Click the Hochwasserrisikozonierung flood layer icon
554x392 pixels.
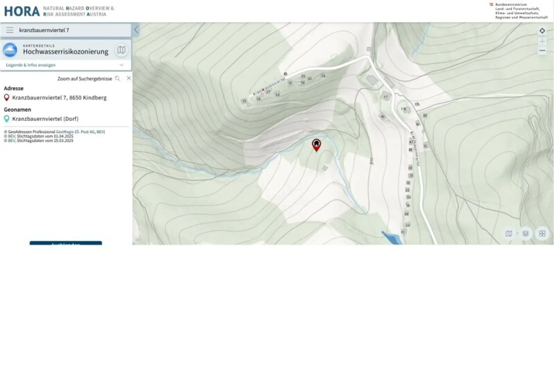[10, 50]
